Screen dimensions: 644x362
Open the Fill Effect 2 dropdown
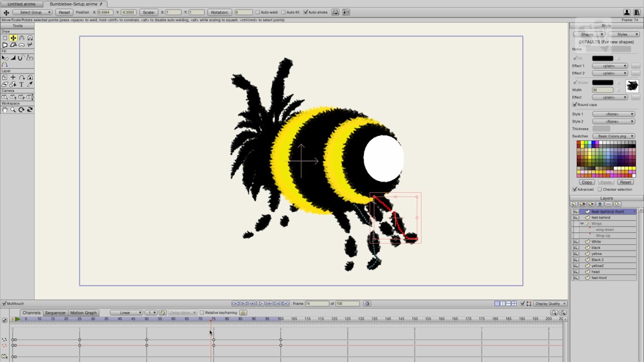tap(610, 73)
